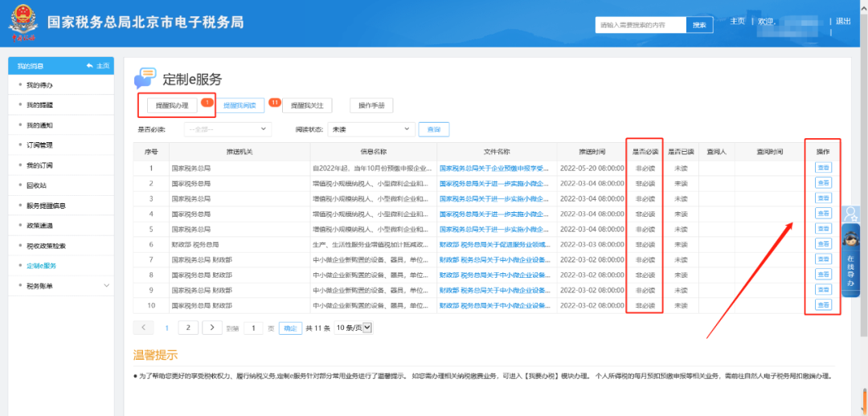Click the 文件名称 column header
868x416 pixels.
[496, 151]
